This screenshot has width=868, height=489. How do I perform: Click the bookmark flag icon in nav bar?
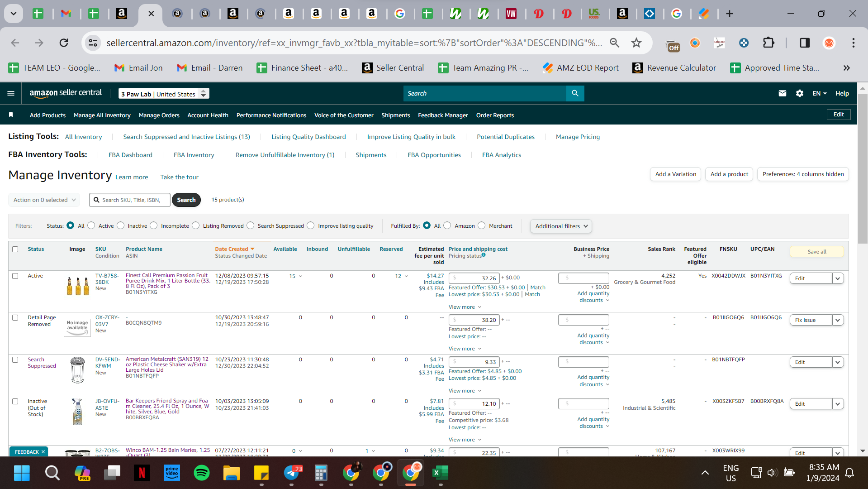pyautogui.click(x=11, y=115)
